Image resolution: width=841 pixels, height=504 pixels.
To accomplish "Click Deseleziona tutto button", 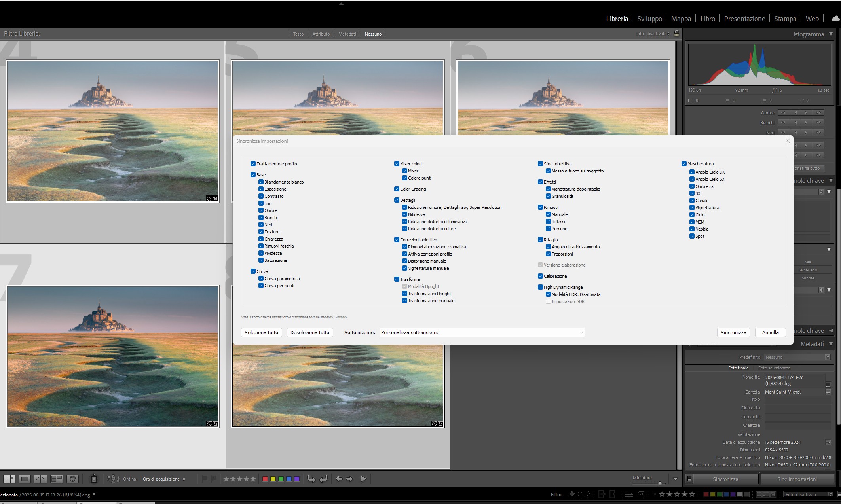I will coord(310,332).
